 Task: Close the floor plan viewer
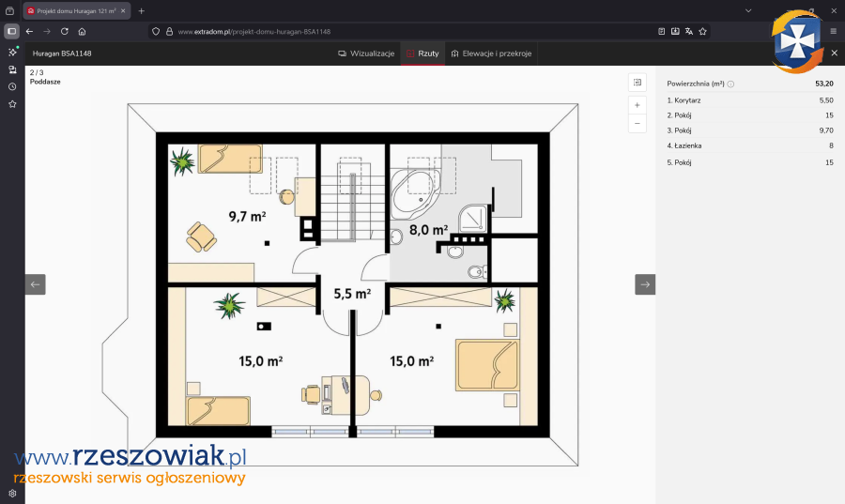click(834, 53)
